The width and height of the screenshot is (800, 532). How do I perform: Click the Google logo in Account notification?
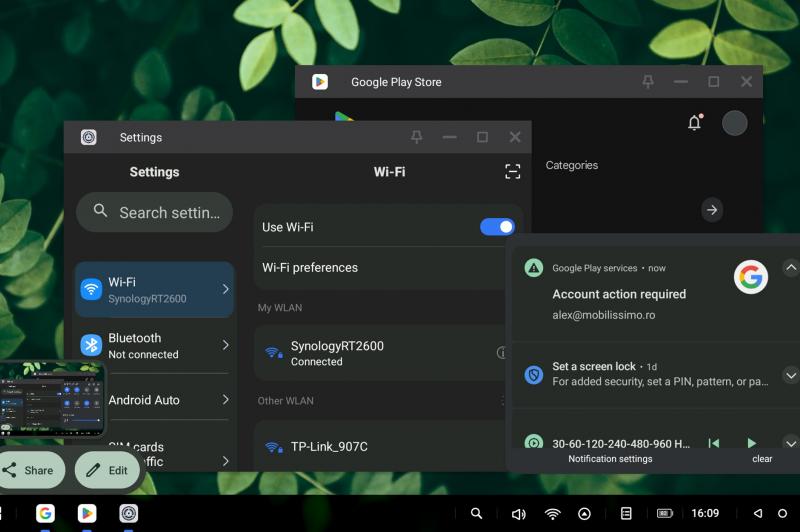[750, 277]
